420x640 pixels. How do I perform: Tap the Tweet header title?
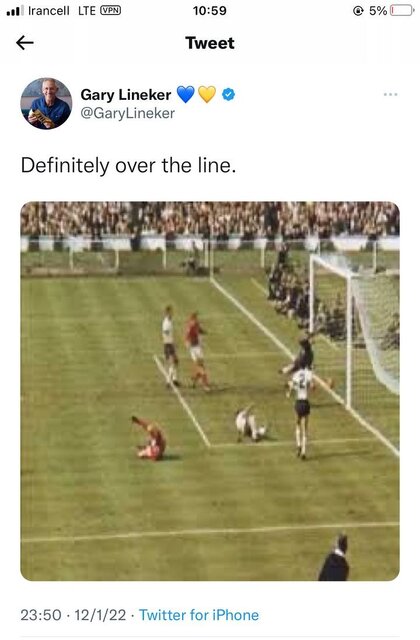[210, 43]
